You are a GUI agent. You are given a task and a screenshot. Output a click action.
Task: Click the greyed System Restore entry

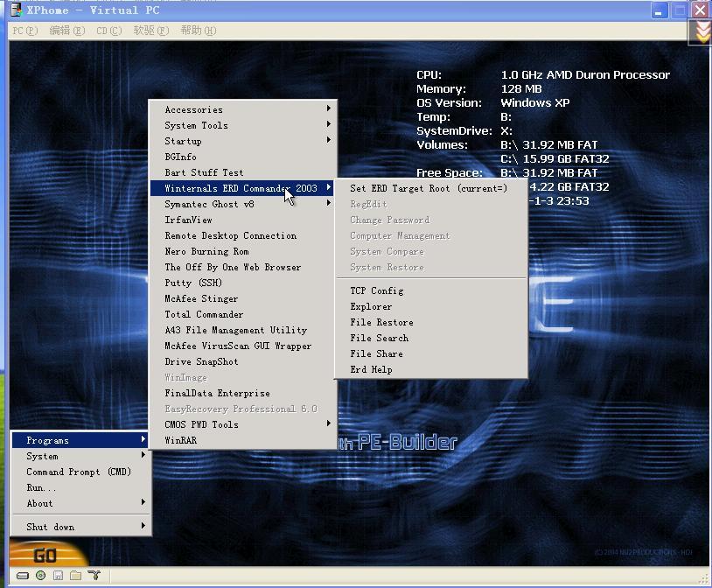pyautogui.click(x=431, y=267)
